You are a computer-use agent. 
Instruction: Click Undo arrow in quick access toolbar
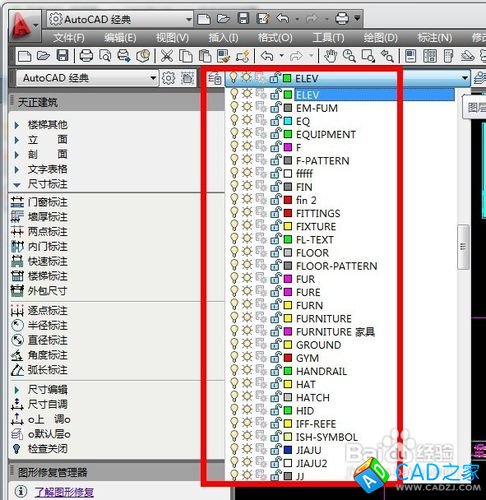[x=282, y=19]
